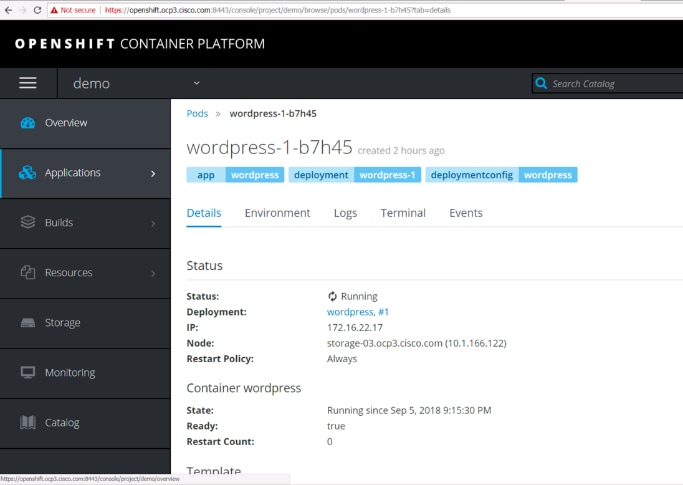The height and width of the screenshot is (485, 683).
Task: Open Catalog in sidebar
Action: 85,423
